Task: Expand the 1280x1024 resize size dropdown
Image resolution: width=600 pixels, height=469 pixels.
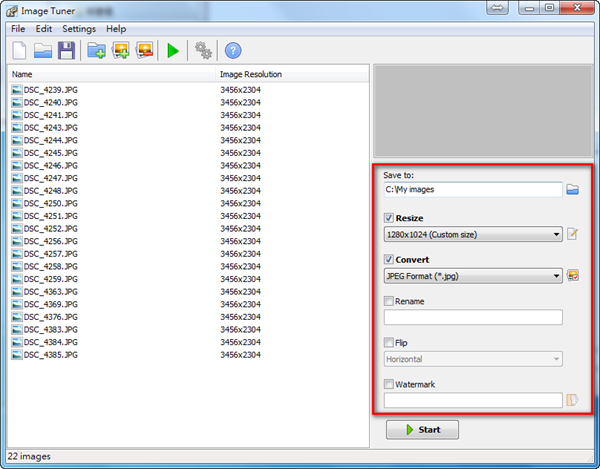Action: (x=473, y=234)
